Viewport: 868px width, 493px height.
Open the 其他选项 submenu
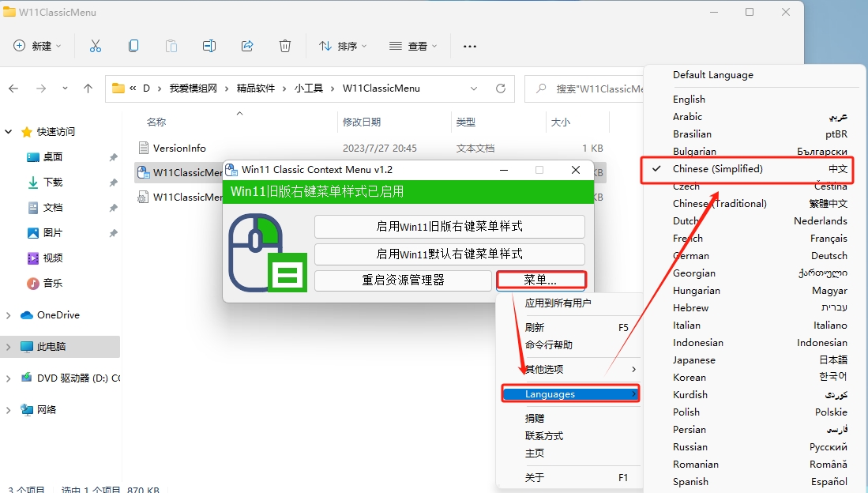[569, 370]
